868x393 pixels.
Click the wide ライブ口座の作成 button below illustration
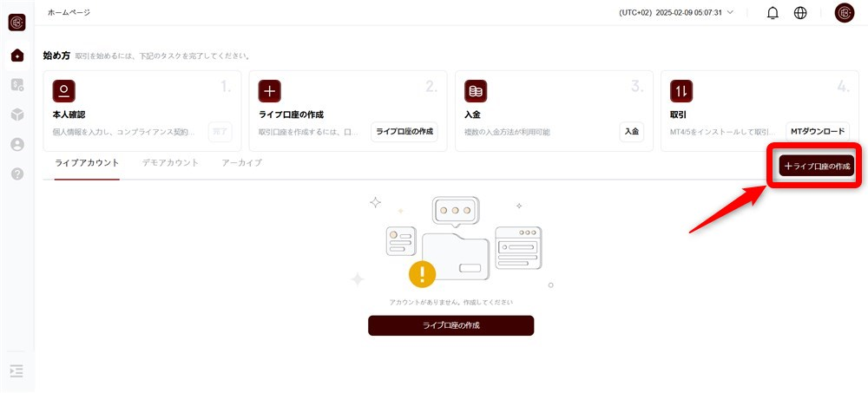pyautogui.click(x=451, y=325)
